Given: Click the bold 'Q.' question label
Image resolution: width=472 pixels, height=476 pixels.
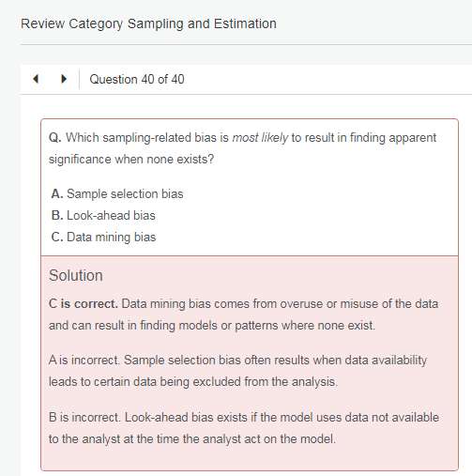Looking at the screenshot, I should pyautogui.click(x=55, y=138).
